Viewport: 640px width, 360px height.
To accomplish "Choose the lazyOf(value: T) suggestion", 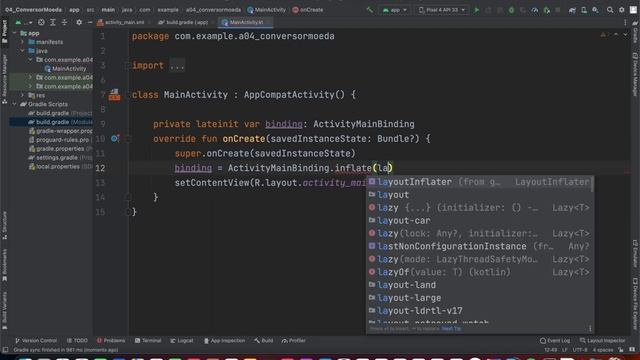I will 479,272.
